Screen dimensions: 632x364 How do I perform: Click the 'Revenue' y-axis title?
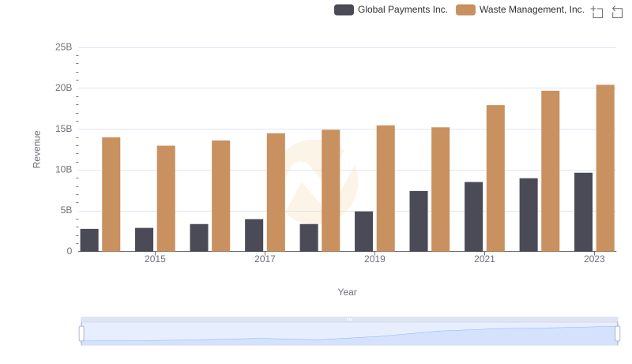pyautogui.click(x=36, y=149)
